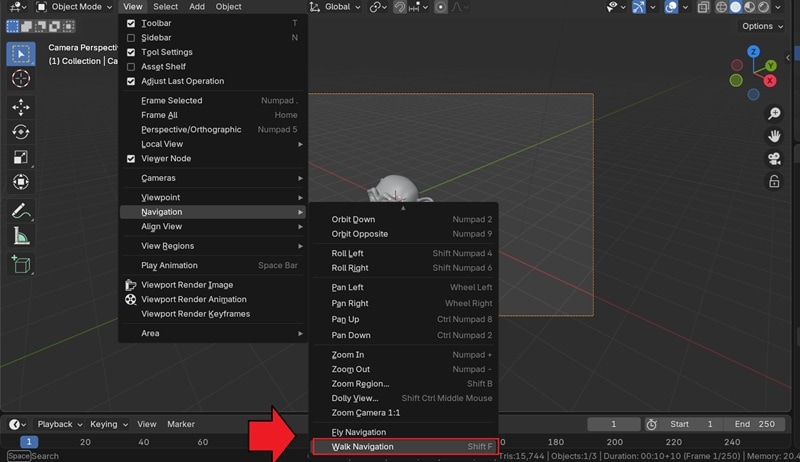Viewport: 800px width, 462px height.
Task: Select the Annotate tool
Action: point(21,211)
